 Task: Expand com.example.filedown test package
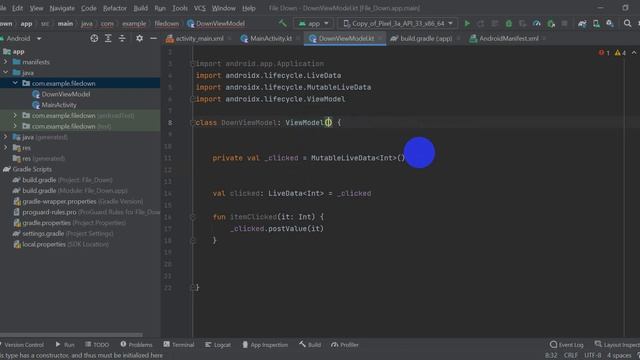pyautogui.click(x=15, y=126)
